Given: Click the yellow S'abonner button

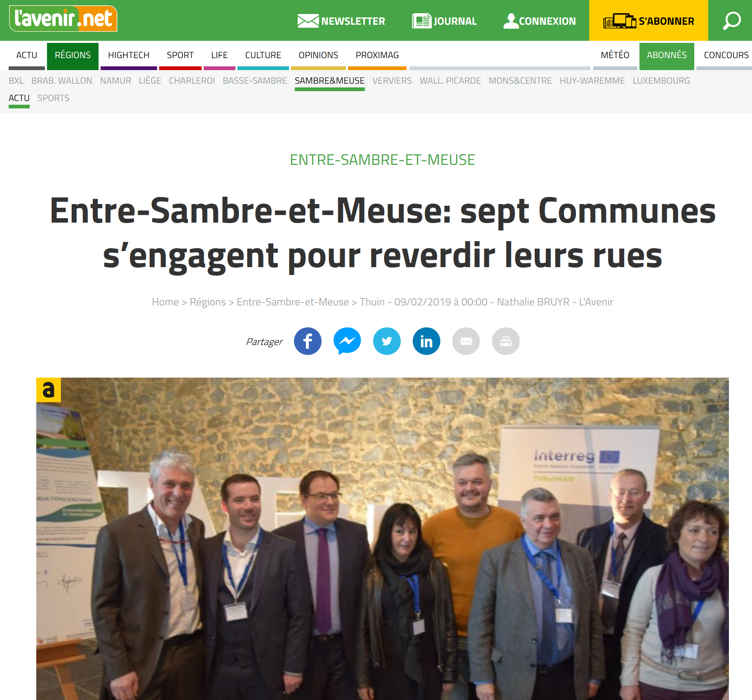Looking at the screenshot, I should point(649,21).
